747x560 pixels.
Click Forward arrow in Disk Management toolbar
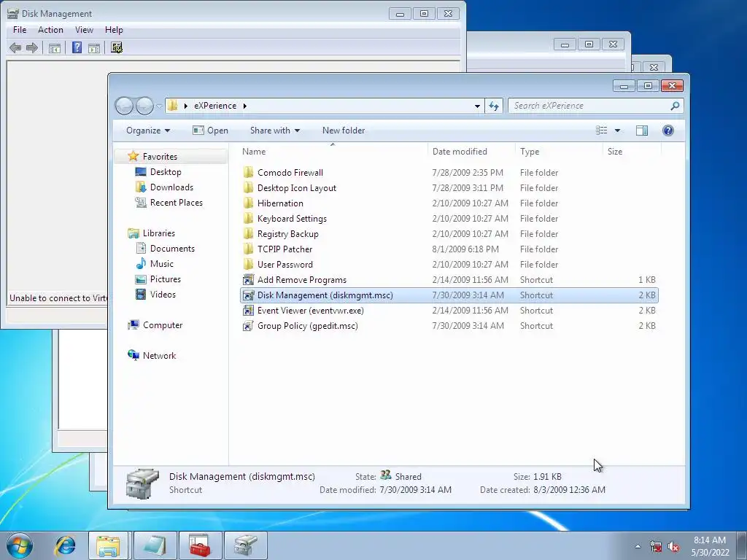coord(32,47)
